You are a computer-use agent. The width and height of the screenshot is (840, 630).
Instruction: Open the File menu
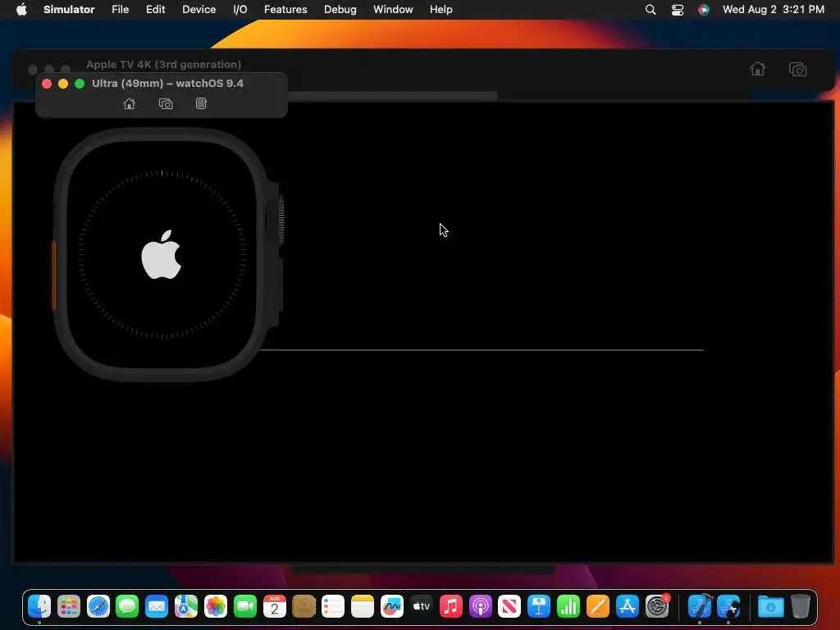click(x=120, y=10)
